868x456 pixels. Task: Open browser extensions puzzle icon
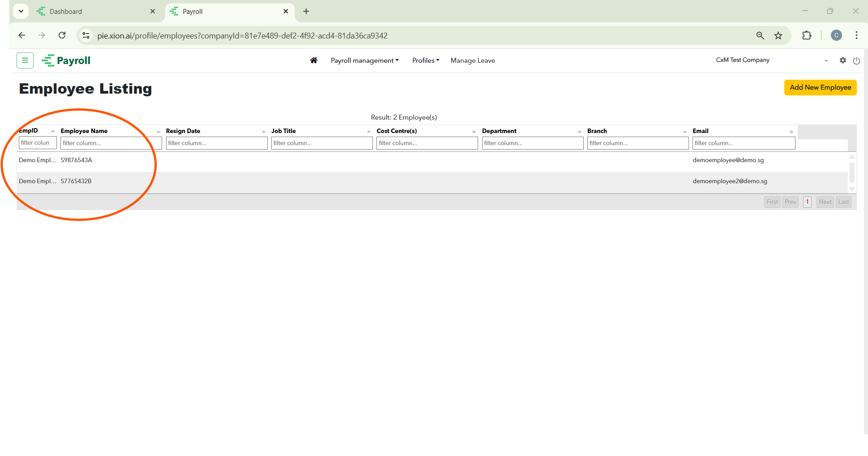pos(806,35)
